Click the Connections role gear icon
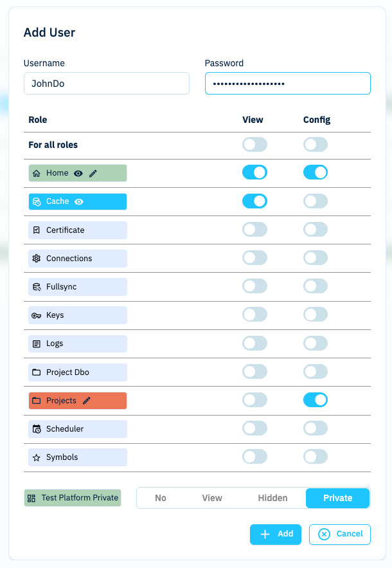This screenshot has height=568, width=392. (37, 259)
